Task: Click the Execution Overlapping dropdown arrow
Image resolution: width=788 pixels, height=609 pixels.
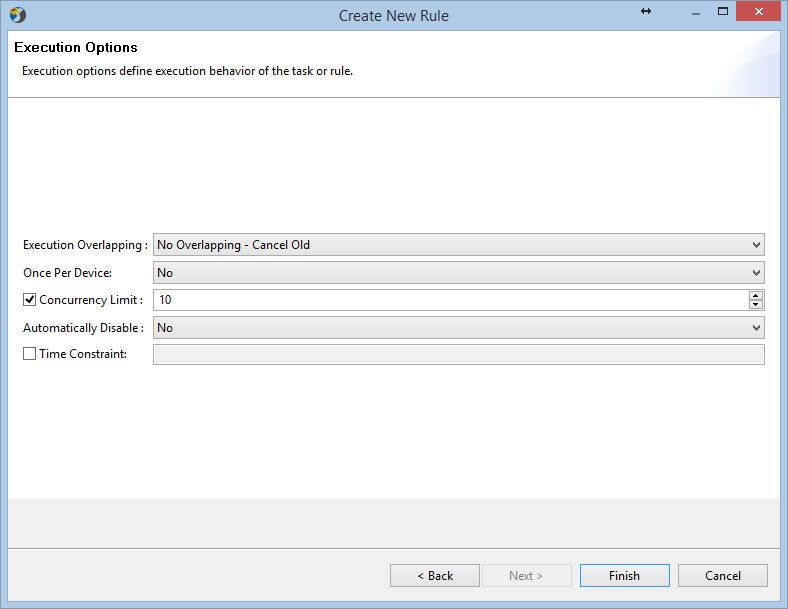Action: [x=756, y=245]
